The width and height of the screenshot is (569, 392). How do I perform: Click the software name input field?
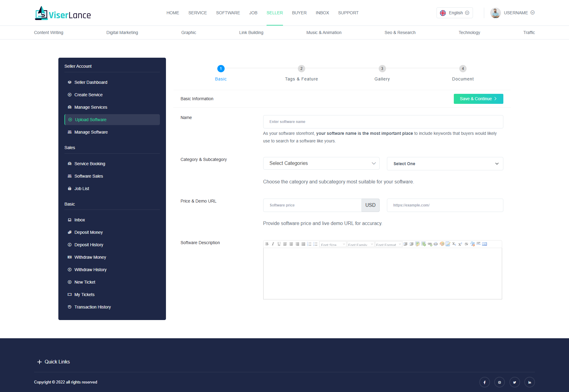(x=383, y=122)
